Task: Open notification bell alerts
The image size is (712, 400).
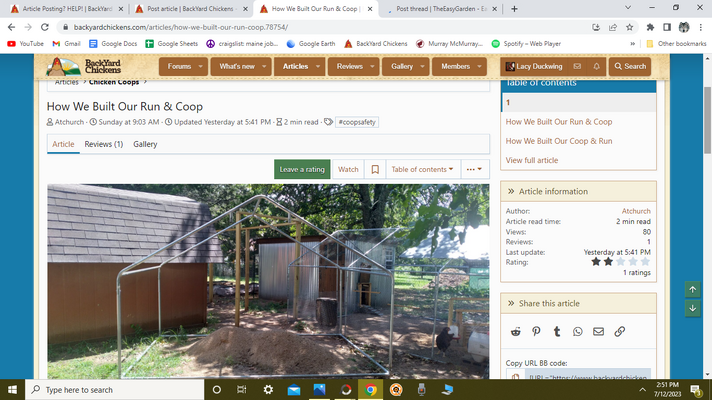Action: pos(596,66)
